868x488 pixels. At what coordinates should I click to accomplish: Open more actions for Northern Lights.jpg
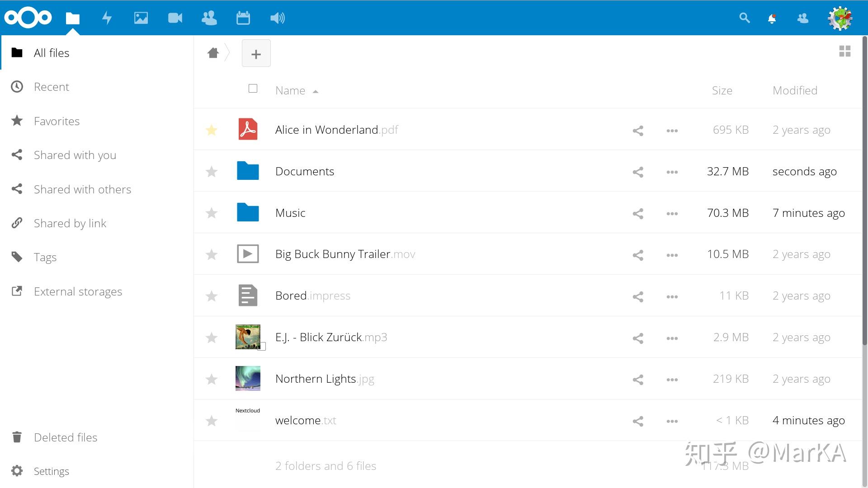(672, 380)
